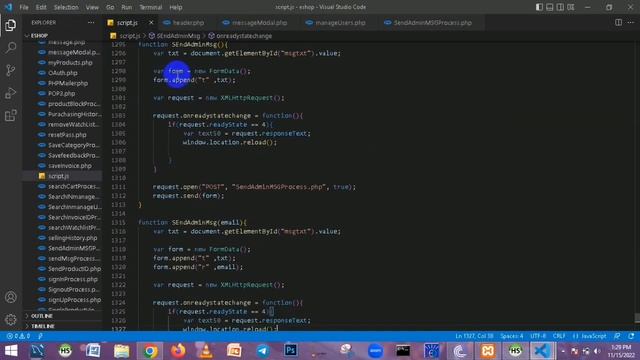This screenshot has width=640, height=360.
Task: Toggle Primary Side Bar layout icon
Action: tap(539, 7)
